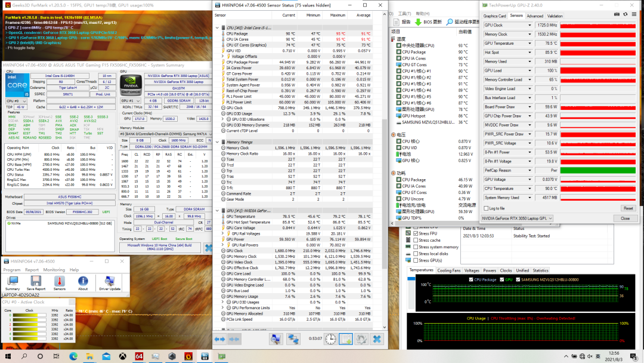The height and width of the screenshot is (363, 644).
Task: Collapse the CPU [#0] Intel Core group in Sensor Status
Action: [x=217, y=28]
